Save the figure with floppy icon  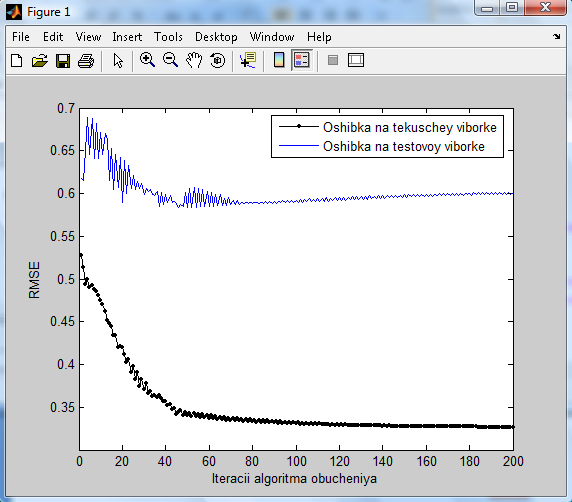pyautogui.click(x=63, y=61)
